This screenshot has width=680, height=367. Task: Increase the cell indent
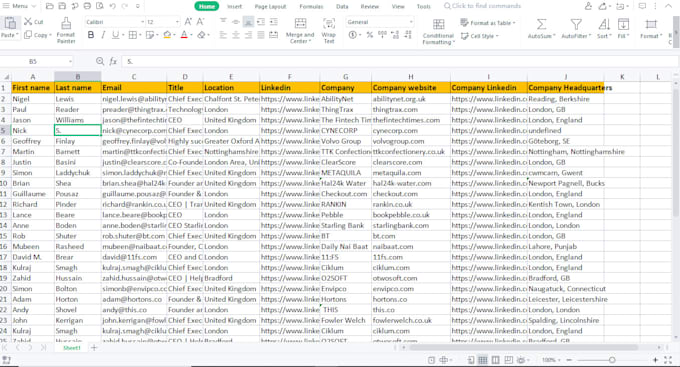[274, 22]
